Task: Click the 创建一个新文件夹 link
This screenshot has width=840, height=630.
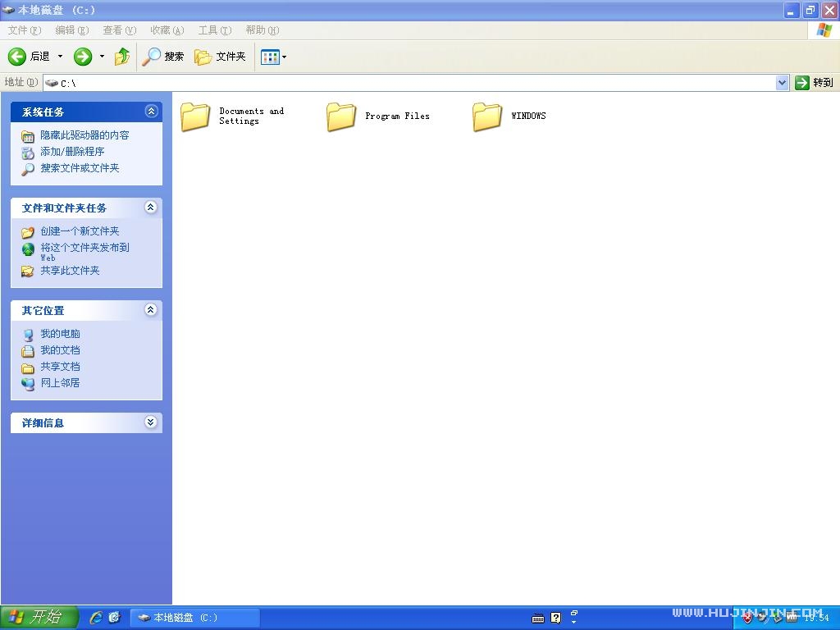Action: pyautogui.click(x=80, y=231)
